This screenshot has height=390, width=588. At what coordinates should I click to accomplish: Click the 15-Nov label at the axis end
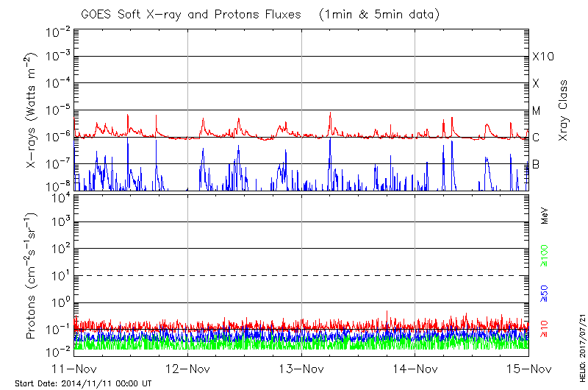pyautogui.click(x=528, y=369)
